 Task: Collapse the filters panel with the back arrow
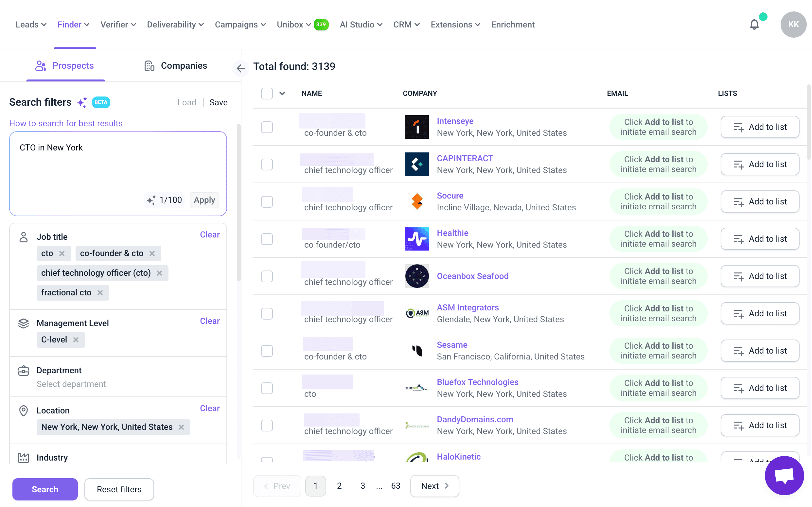pyautogui.click(x=240, y=68)
